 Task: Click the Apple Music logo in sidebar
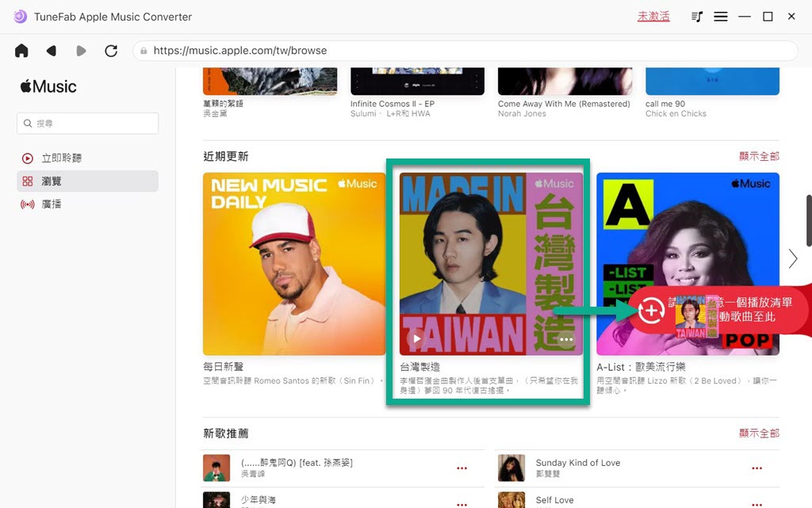pyautogui.click(x=48, y=86)
